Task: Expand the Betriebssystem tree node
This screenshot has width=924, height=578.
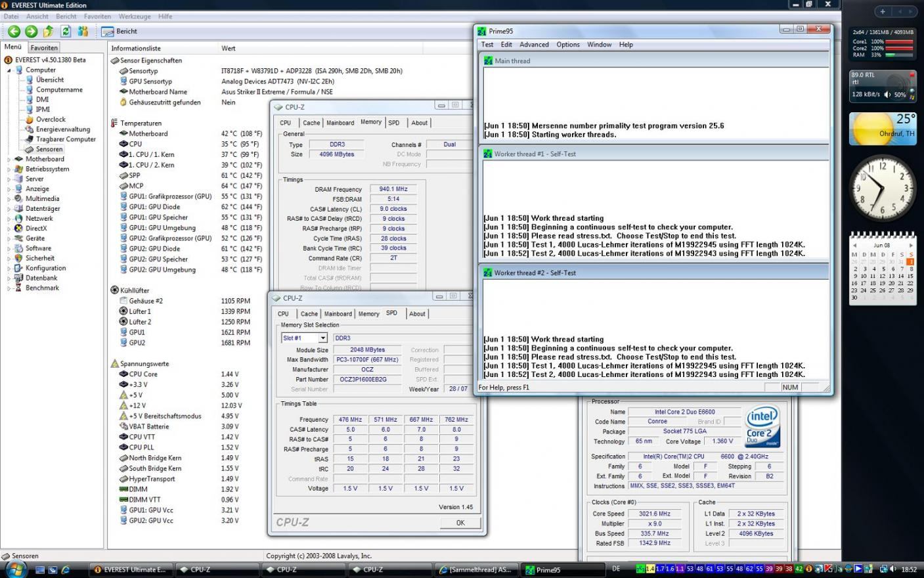Action: pos(9,169)
